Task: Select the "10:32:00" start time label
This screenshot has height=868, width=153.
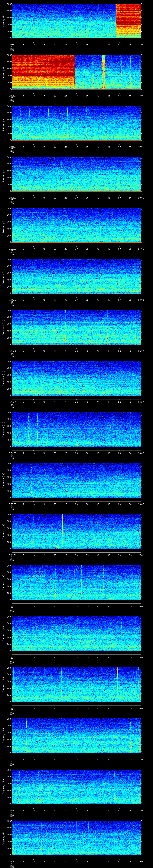Action: pyautogui.click(x=12, y=861)
